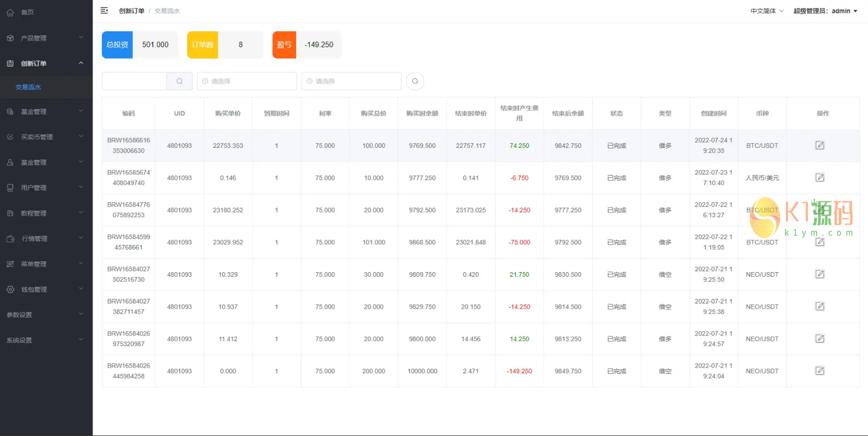The image size is (868, 436).
Task: Click the search text input box
Action: (134, 81)
